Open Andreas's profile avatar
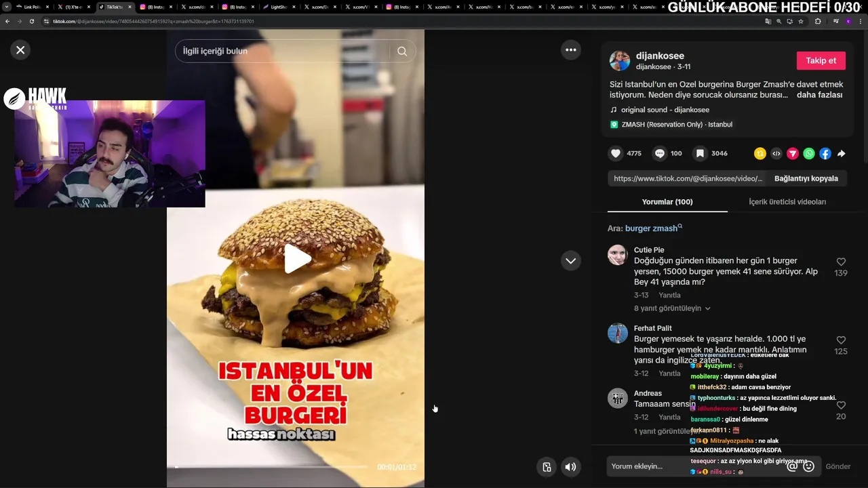This screenshot has width=868, height=488. coord(618,399)
